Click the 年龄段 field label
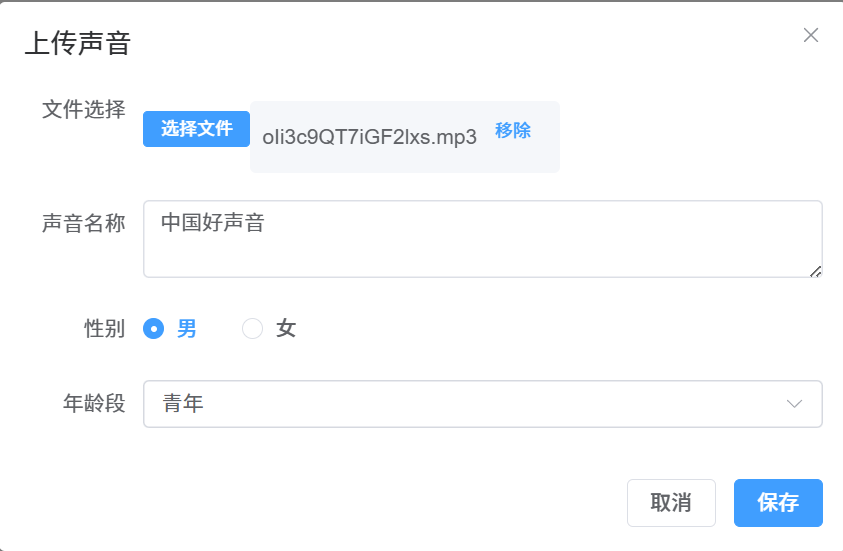This screenshot has width=843, height=551. (x=94, y=404)
